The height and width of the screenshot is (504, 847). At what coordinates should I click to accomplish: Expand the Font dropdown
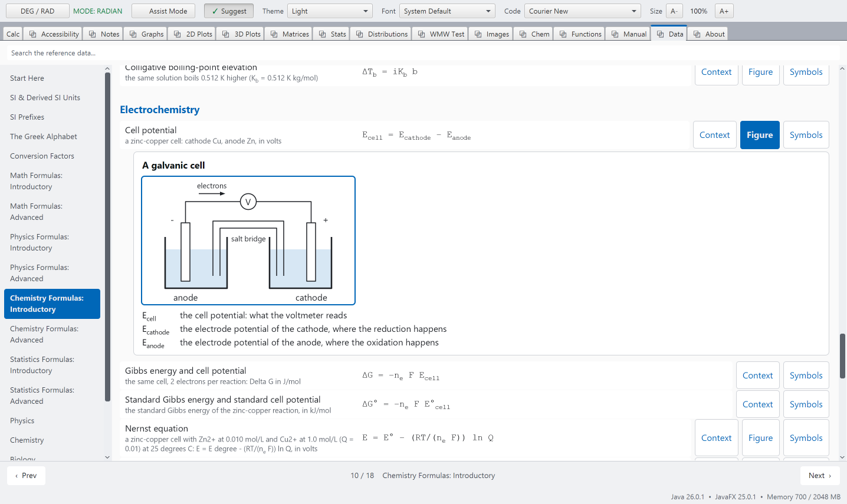point(447,11)
